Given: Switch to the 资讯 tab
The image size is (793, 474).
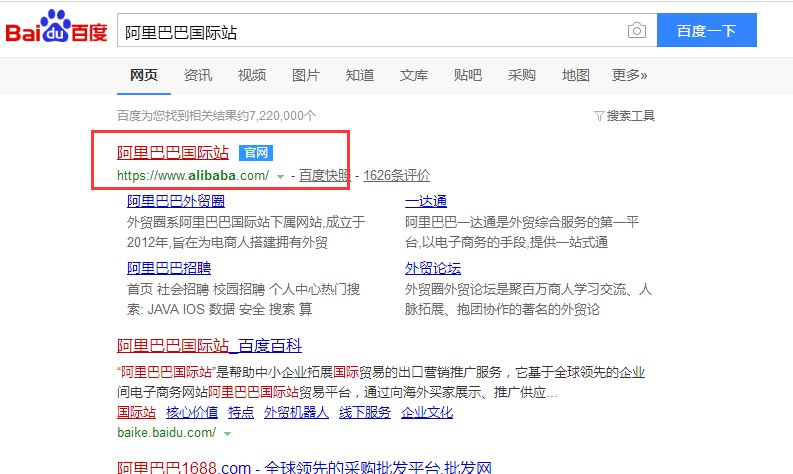Looking at the screenshot, I should 198,75.
